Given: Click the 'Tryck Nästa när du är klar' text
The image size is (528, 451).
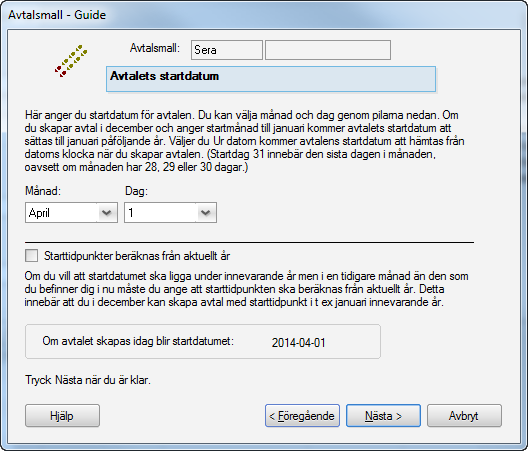Looking at the screenshot, I should (x=88, y=380).
